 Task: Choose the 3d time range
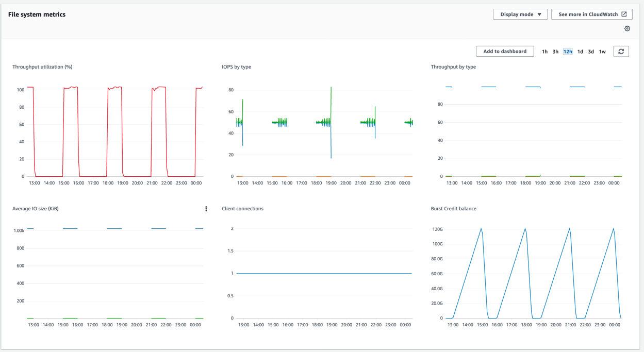click(591, 51)
